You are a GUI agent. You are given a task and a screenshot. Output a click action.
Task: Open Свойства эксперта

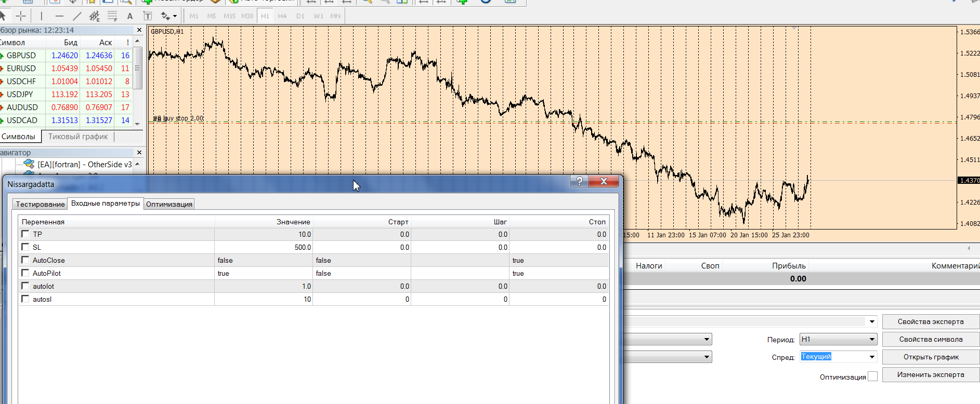click(x=931, y=321)
